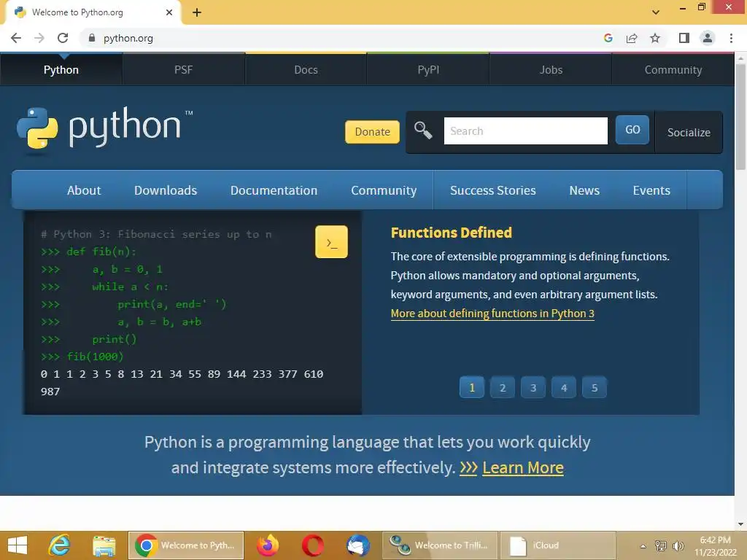Click the magnifying glass search icon
This screenshot has height=560, width=747.
pos(423,130)
